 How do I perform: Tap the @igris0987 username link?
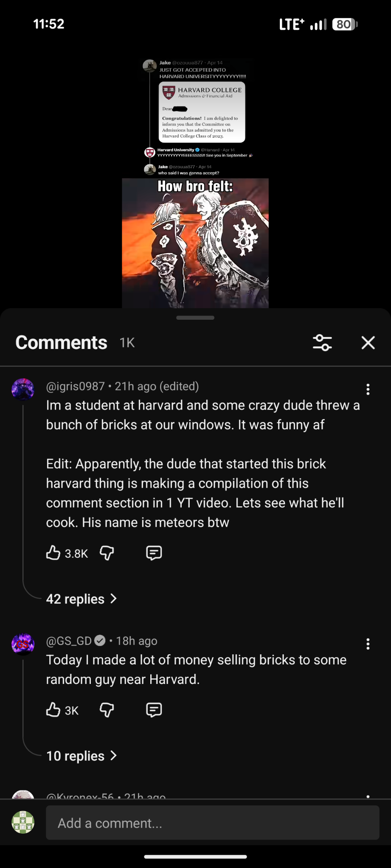coord(75,386)
